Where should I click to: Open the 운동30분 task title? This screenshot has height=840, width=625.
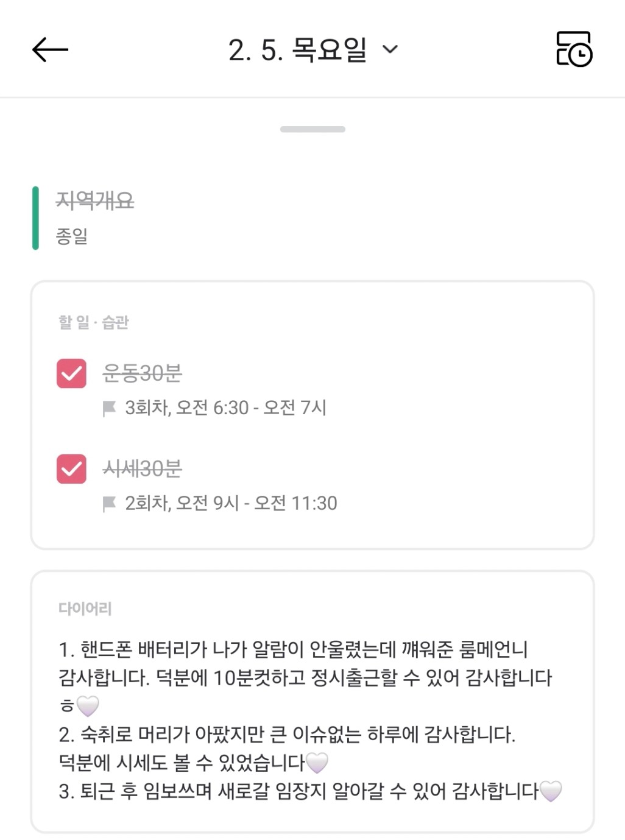(143, 373)
